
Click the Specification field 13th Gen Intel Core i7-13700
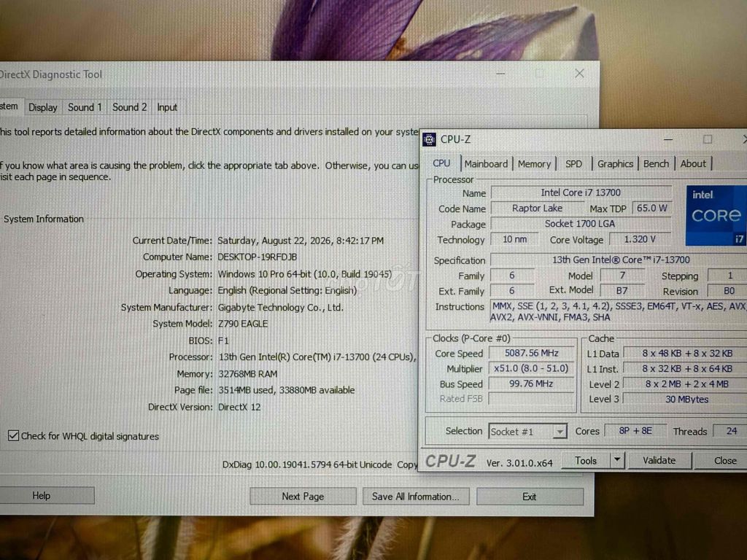tap(619, 260)
